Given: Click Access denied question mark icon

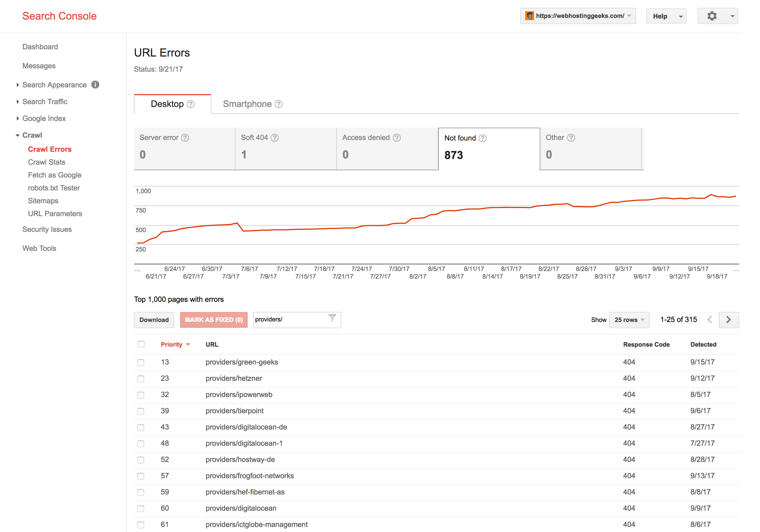Looking at the screenshot, I should pyautogui.click(x=397, y=137).
